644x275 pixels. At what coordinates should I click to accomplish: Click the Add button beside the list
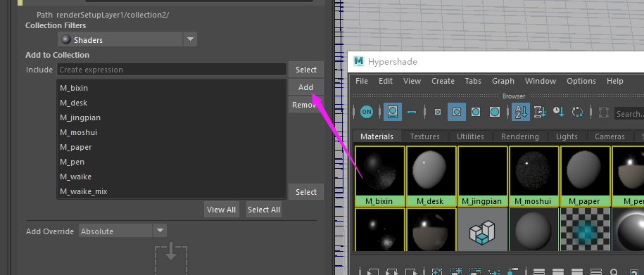coord(305,87)
